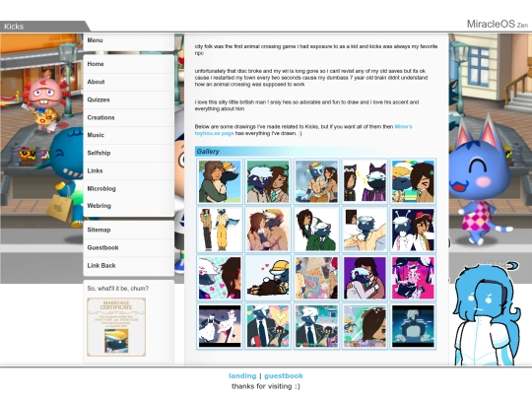Open the Quizzes menu entry
This screenshot has width=532, height=399.
point(129,100)
